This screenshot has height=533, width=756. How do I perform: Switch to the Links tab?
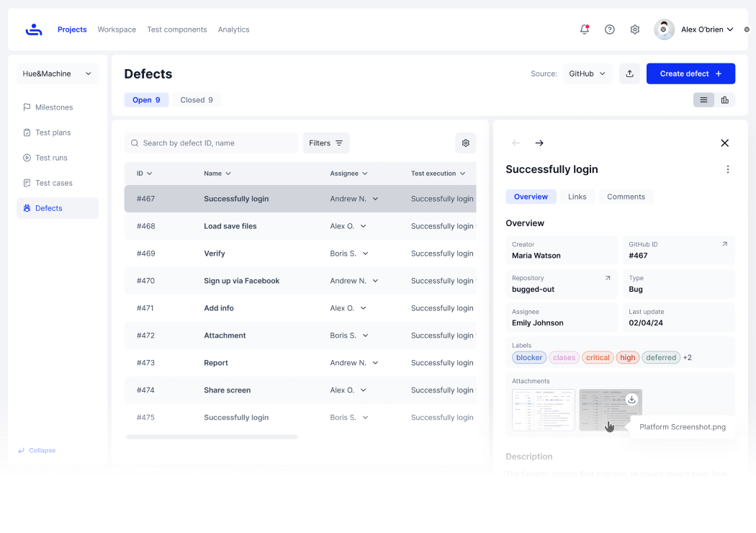[x=577, y=197]
